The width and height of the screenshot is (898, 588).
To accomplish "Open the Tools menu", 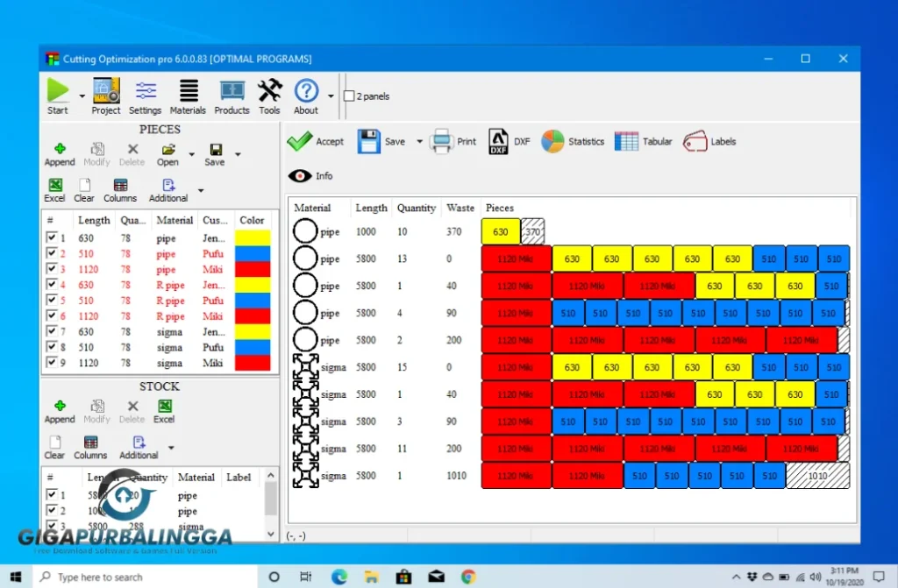I will (x=269, y=95).
